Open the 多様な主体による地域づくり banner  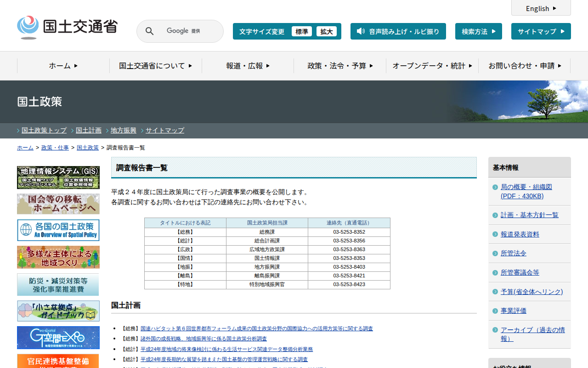[x=58, y=257]
